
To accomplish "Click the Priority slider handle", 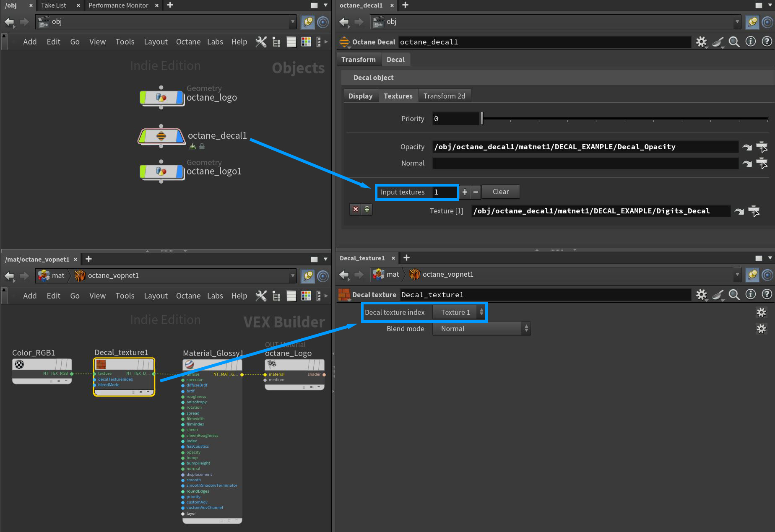I will (x=482, y=119).
